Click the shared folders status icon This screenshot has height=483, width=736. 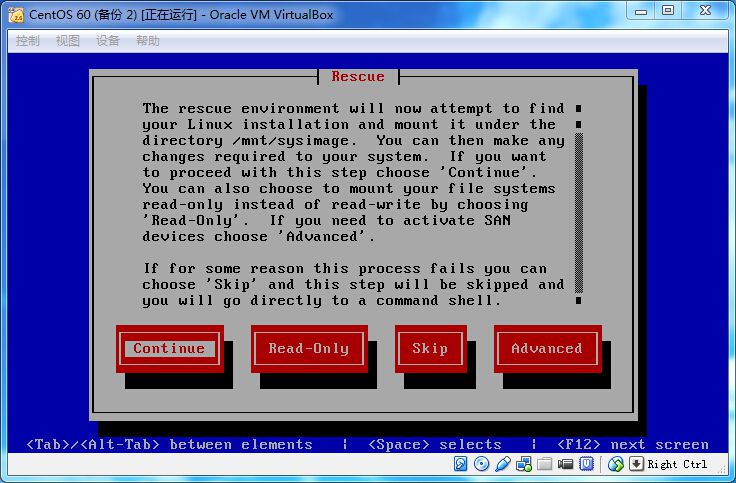pyautogui.click(x=545, y=464)
